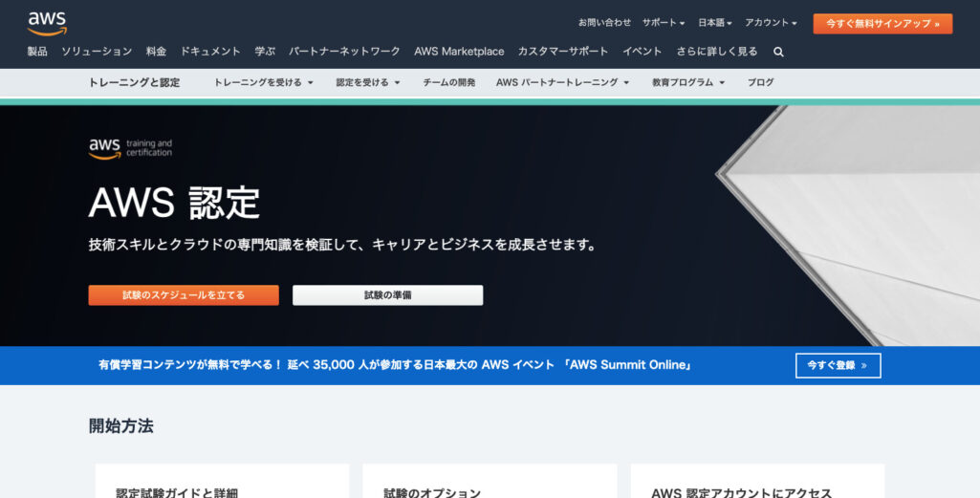The image size is (980, 498).
Task: Open カスタマーサポート menu item
Action: [563, 52]
